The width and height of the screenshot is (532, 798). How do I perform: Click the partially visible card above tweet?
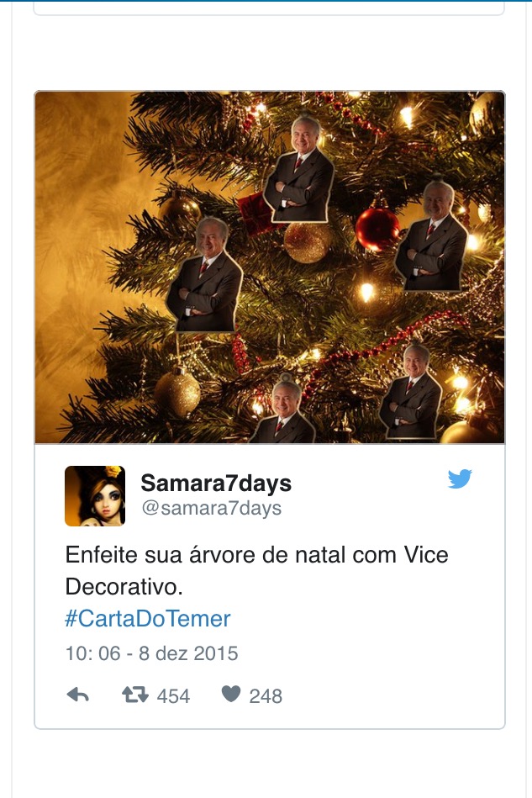[269, 8]
